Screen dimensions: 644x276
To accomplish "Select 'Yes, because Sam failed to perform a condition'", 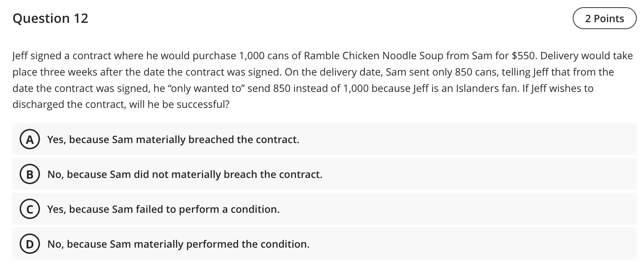I will pyautogui.click(x=163, y=209).
